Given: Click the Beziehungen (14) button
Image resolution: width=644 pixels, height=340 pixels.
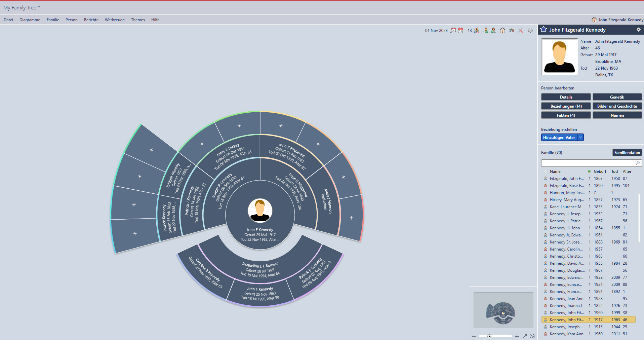Looking at the screenshot, I should pos(566,106).
